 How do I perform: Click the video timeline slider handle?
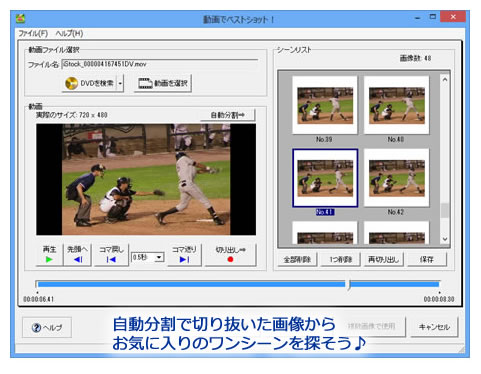(349, 285)
